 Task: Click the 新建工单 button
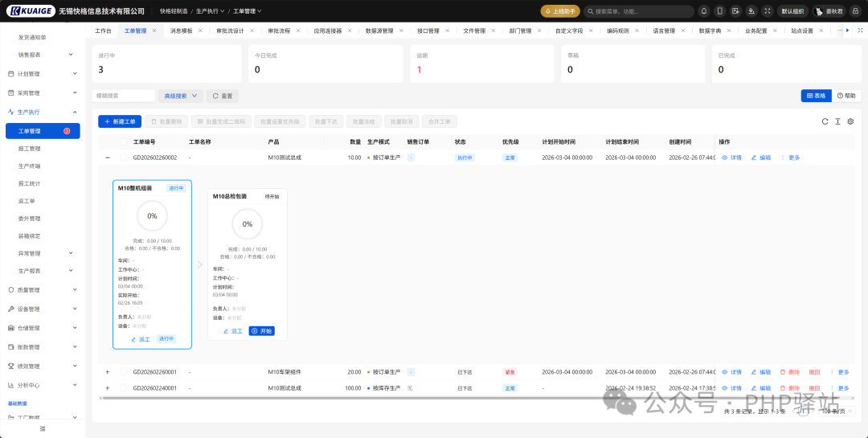tap(120, 121)
